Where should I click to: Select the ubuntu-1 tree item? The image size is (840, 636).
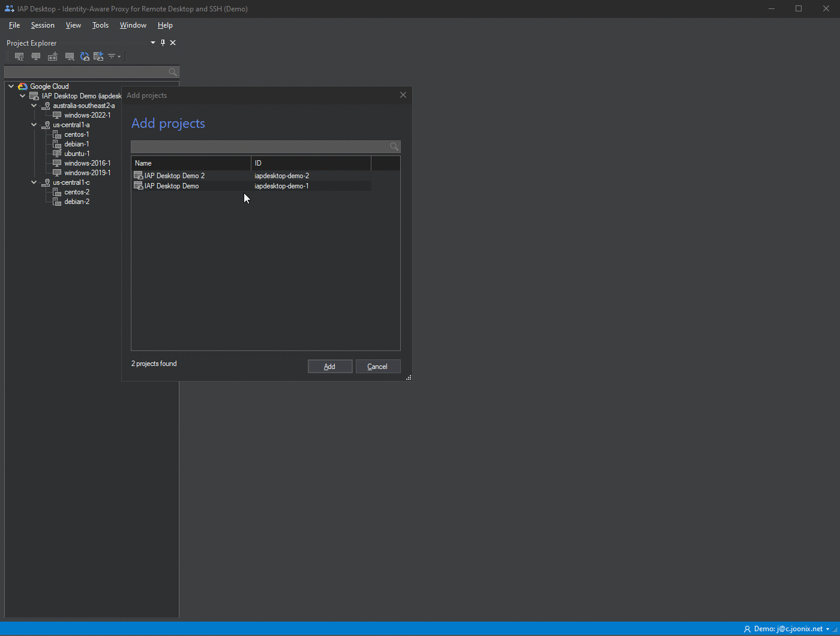click(x=77, y=154)
